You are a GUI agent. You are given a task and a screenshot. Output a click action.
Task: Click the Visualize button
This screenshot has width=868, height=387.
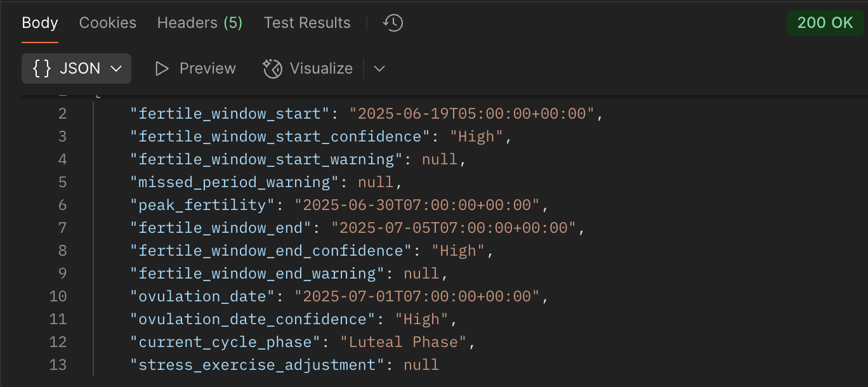point(308,69)
